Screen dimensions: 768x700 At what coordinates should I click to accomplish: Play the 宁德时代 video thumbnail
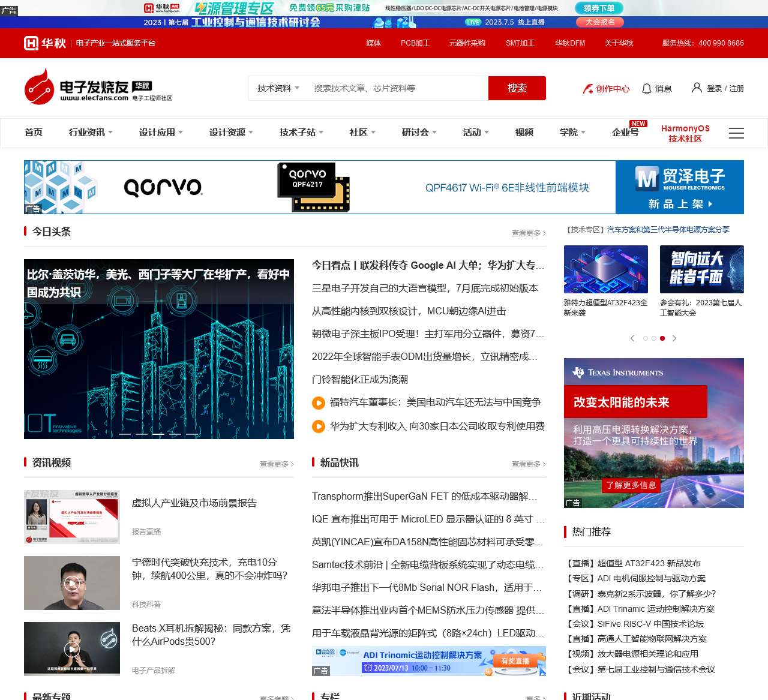[x=72, y=583]
